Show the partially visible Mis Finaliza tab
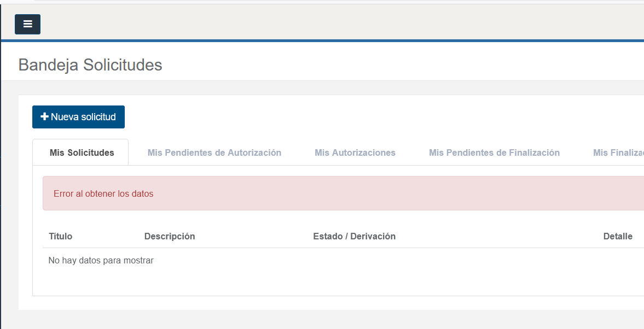 (618, 152)
